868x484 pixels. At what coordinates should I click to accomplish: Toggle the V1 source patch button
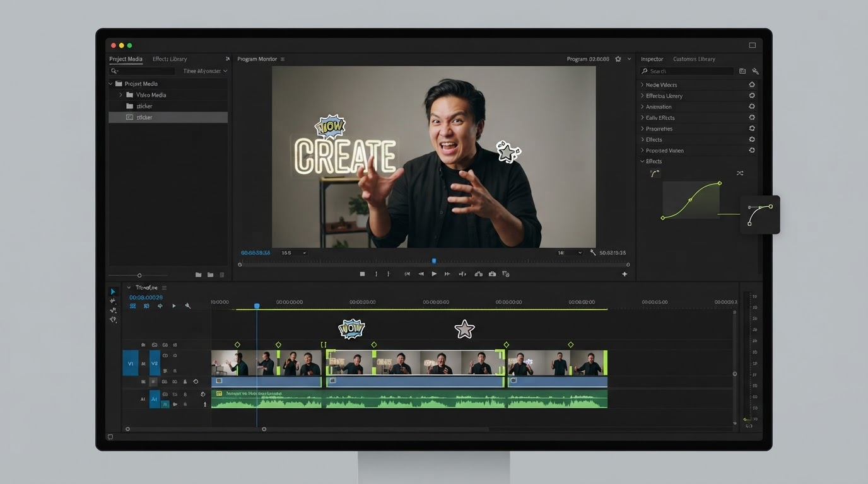pos(131,364)
